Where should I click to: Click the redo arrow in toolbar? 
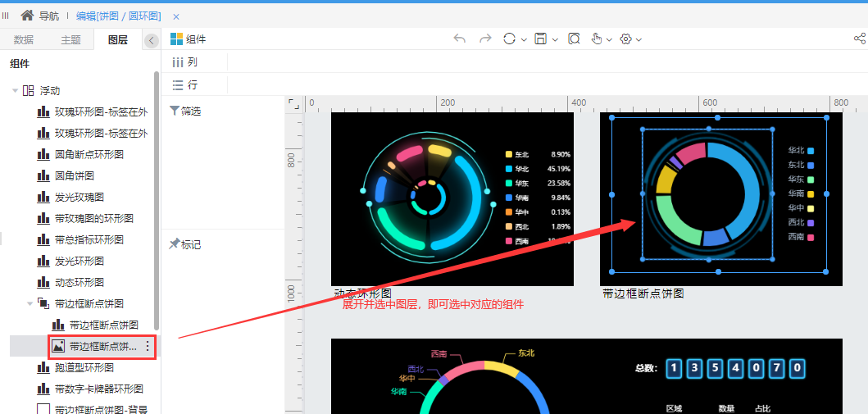pos(485,39)
